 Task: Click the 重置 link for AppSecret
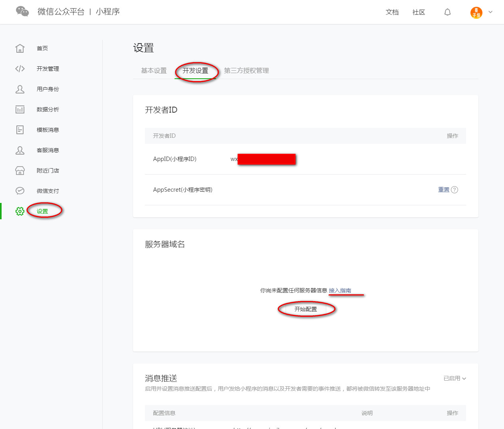[444, 190]
